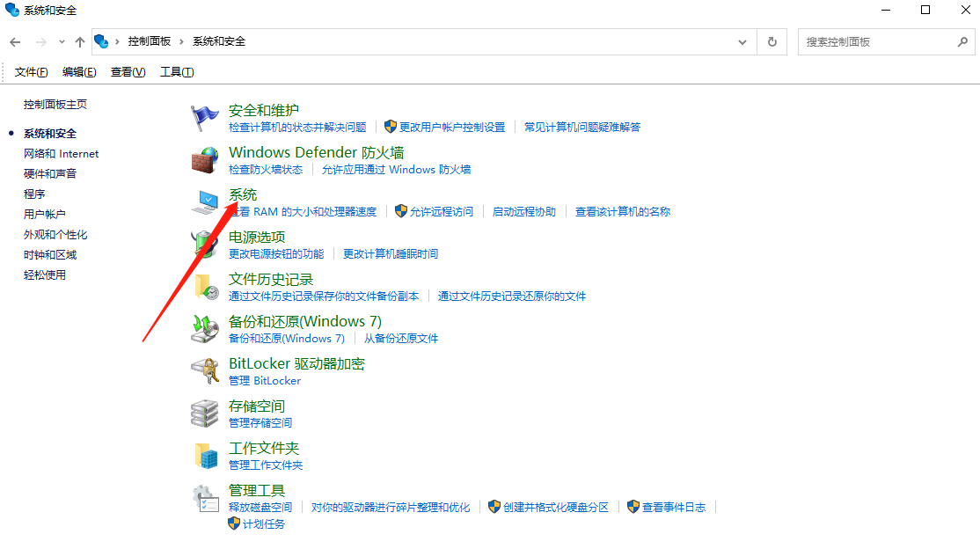
Task: Open 硬件和声音 category
Action: pyautogui.click(x=50, y=173)
